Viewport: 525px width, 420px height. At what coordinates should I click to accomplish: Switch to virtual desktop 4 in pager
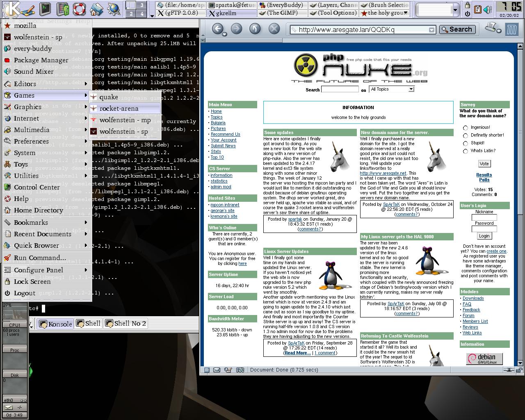pos(142,14)
